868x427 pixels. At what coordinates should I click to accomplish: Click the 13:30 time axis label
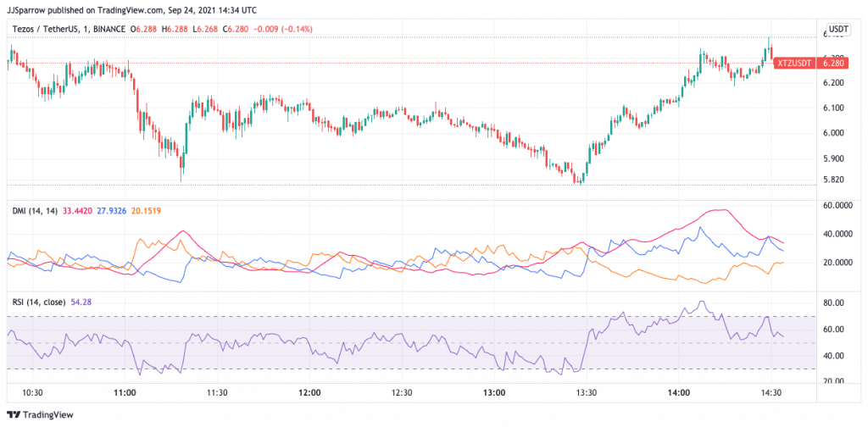(587, 393)
